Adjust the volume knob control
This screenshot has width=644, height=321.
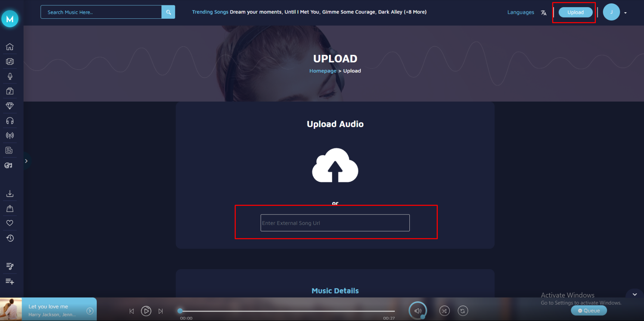click(418, 311)
